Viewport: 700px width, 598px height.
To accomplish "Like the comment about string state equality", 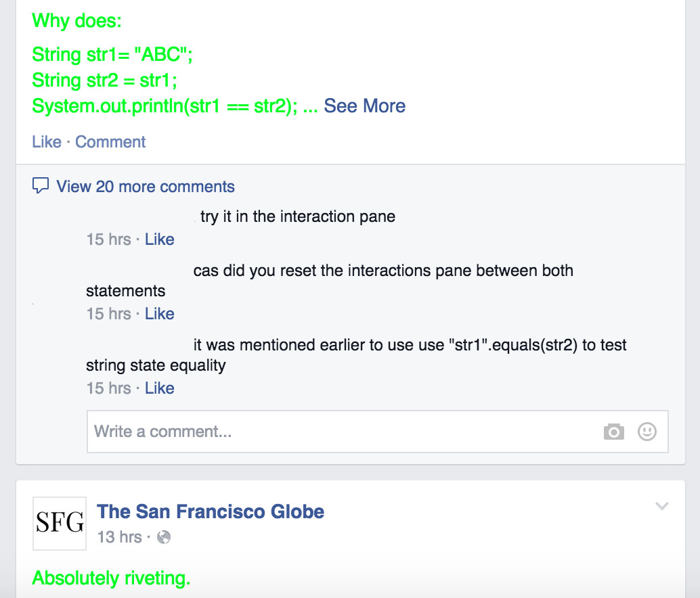I will coord(160,388).
